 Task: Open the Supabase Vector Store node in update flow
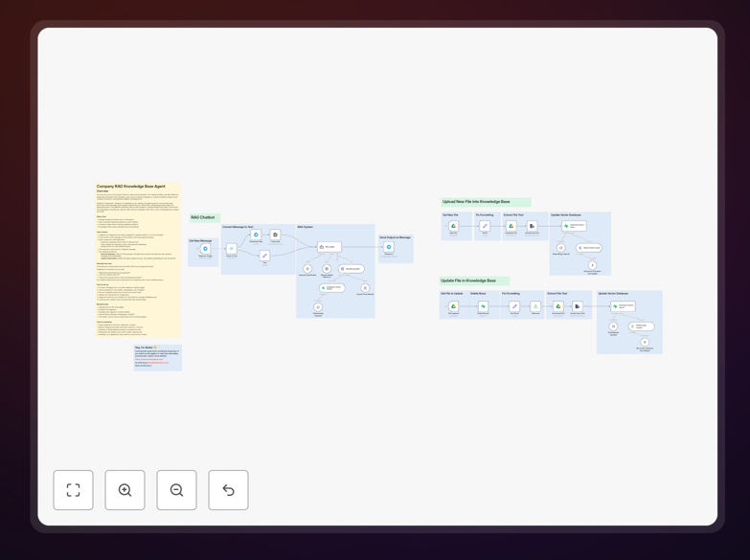624,306
